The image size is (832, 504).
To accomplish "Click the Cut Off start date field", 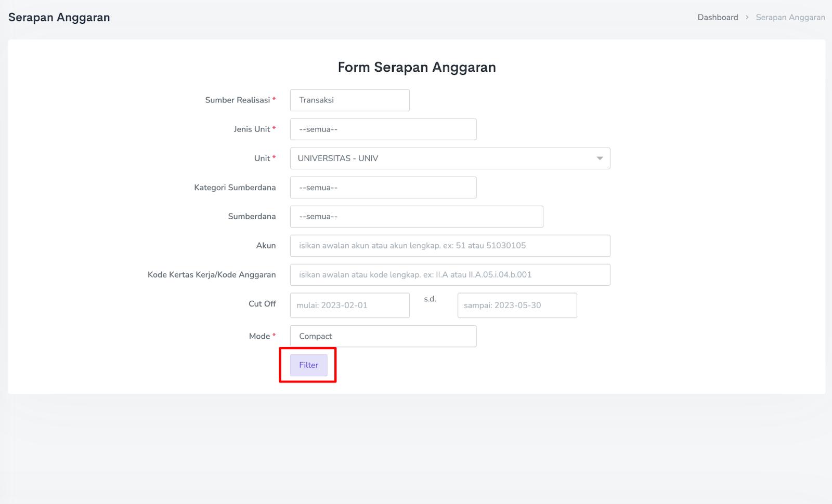I will 349,306.
